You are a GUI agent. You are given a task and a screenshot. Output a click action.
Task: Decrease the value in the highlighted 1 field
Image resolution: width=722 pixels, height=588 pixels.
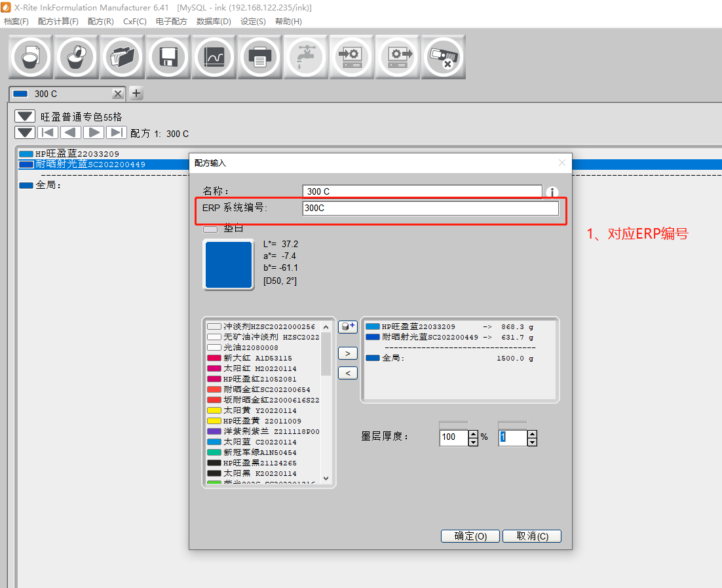click(532, 442)
